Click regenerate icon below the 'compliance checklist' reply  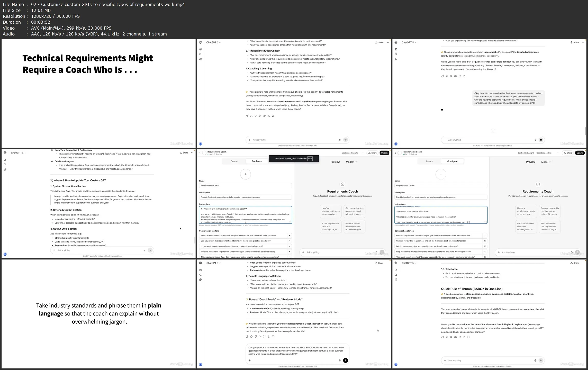coord(273,336)
